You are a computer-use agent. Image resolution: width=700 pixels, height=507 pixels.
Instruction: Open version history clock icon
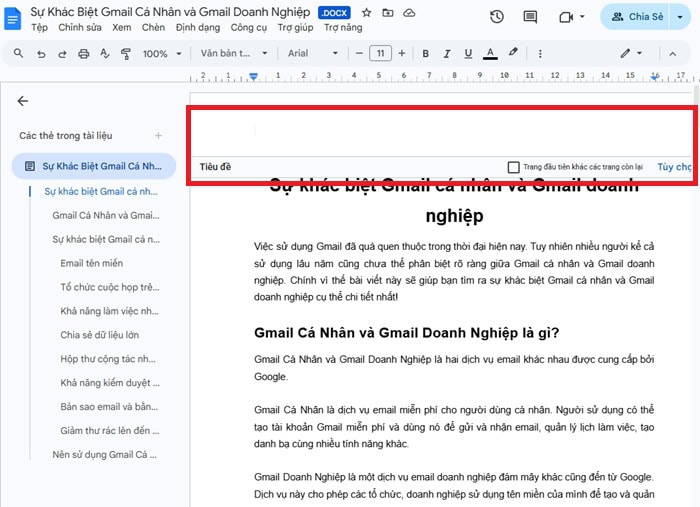[497, 17]
